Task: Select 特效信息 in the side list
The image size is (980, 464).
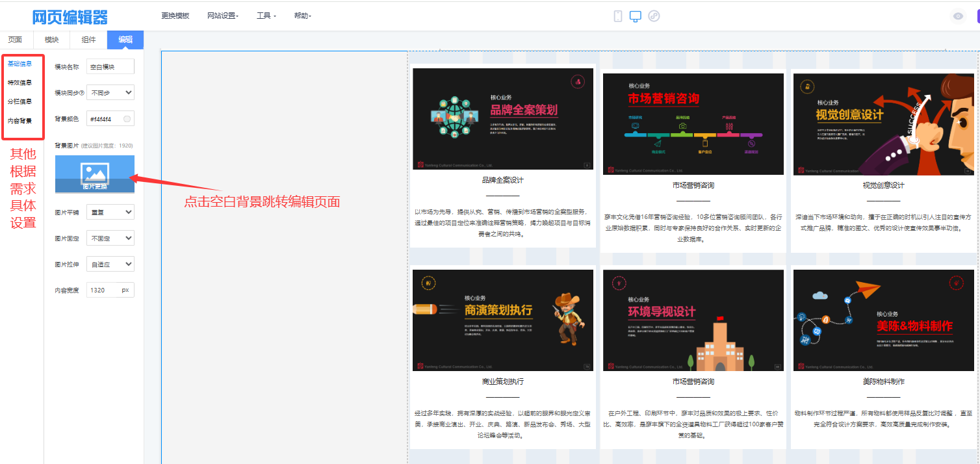Action: pos(19,83)
